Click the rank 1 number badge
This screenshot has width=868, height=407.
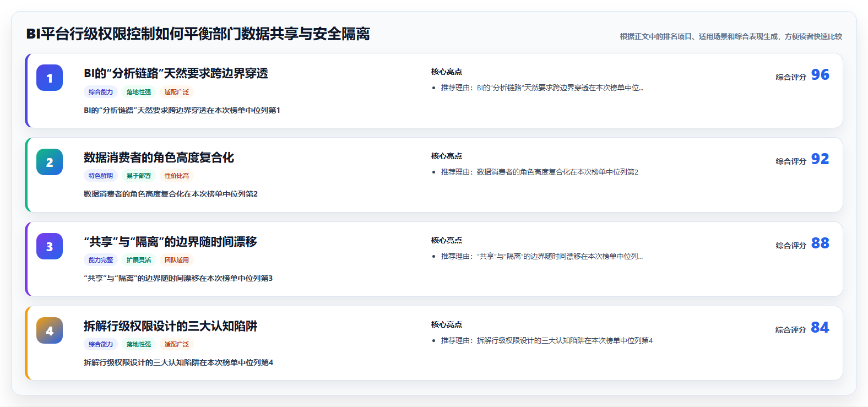coord(50,78)
